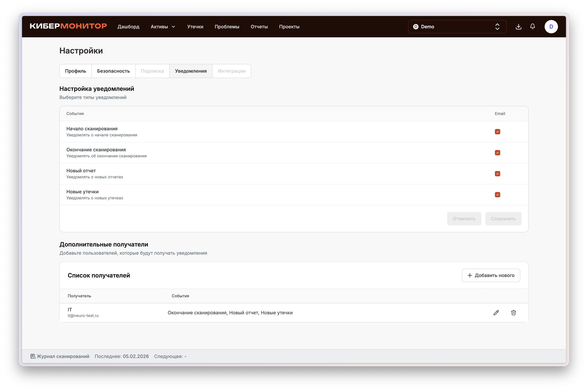Click the download icon in header
Image resolution: width=588 pixels, height=391 pixels.
(x=518, y=27)
